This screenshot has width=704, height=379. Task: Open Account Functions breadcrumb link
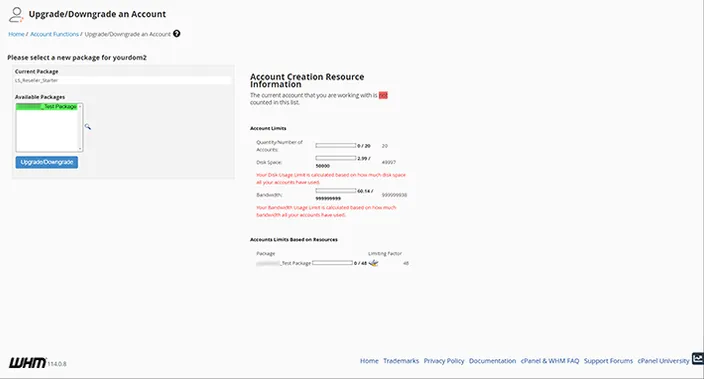(54, 34)
